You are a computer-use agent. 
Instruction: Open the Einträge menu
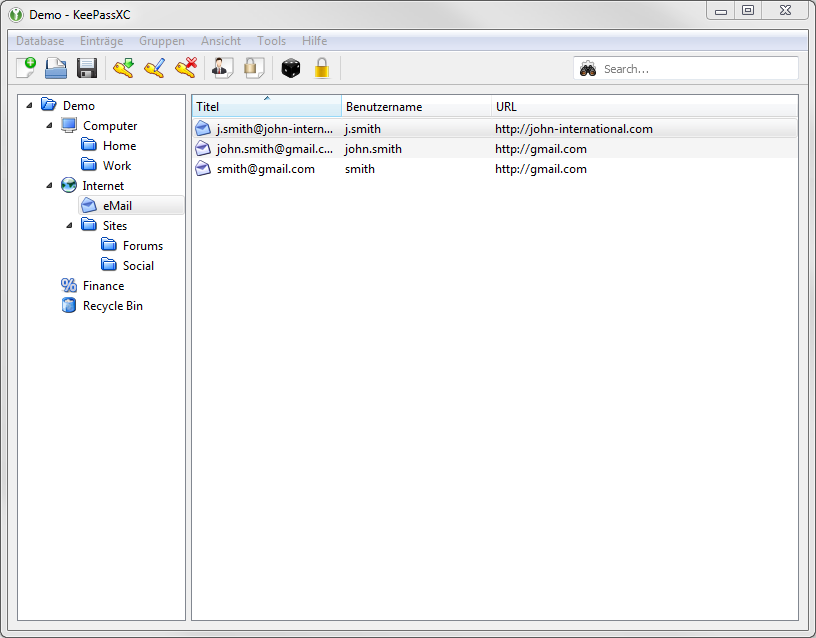(x=101, y=41)
